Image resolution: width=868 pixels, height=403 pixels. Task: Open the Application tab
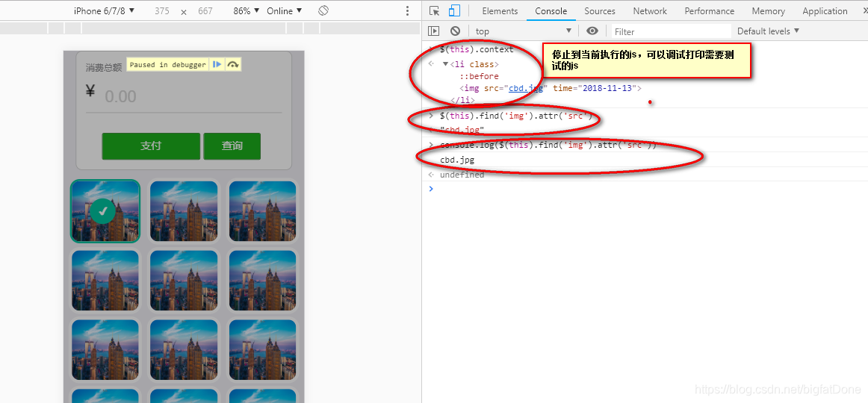(825, 11)
